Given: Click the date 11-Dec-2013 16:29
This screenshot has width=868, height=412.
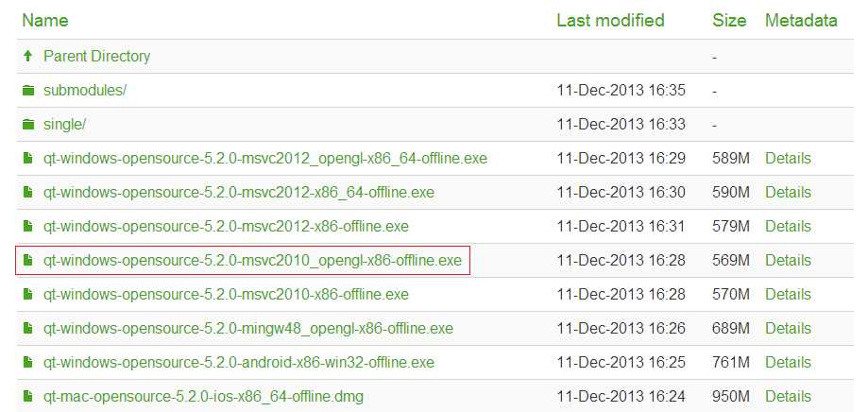Looking at the screenshot, I should [621, 159].
